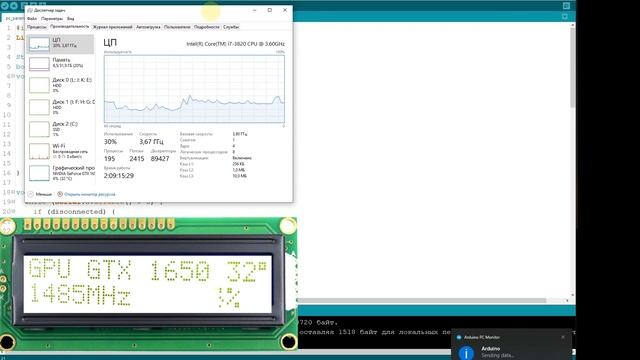The height and width of the screenshot is (360, 640).
Task: Open the resource monitor link
Action: click(x=90, y=194)
